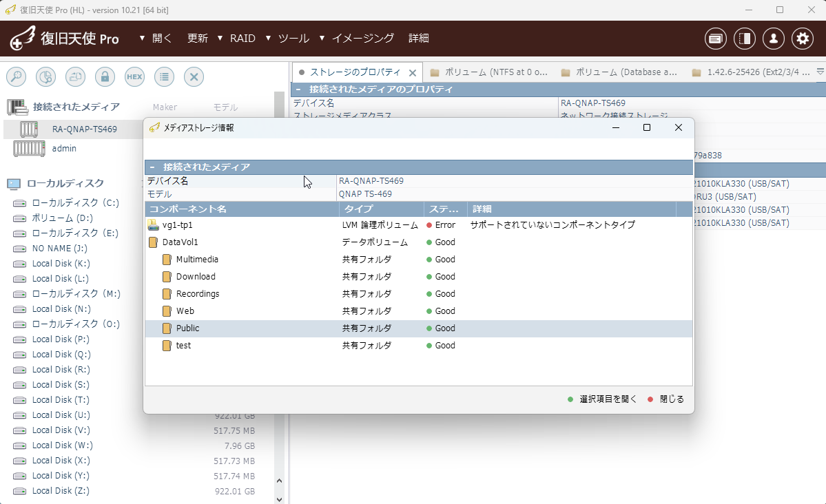Viewport: 826px width, 504px height.
Task: Open the 開く dropdown menu
Action: coord(156,39)
